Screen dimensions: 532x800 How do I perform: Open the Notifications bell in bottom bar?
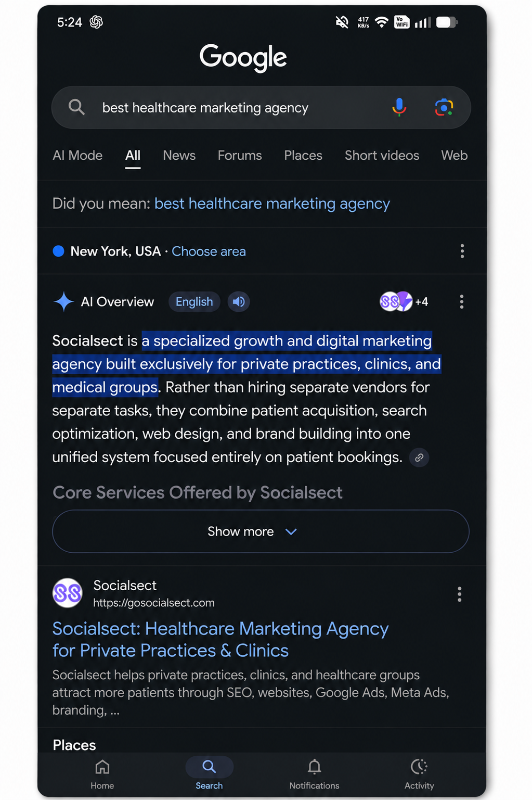point(314,773)
